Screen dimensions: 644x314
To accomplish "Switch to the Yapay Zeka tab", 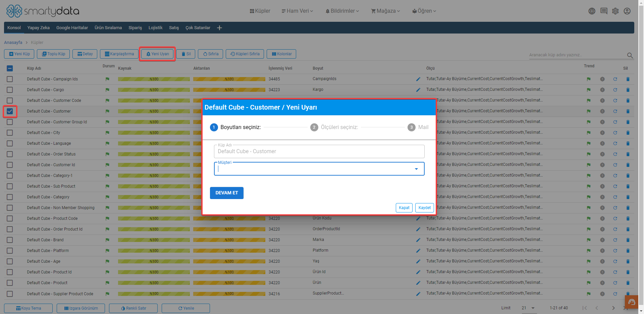I will click(39, 28).
